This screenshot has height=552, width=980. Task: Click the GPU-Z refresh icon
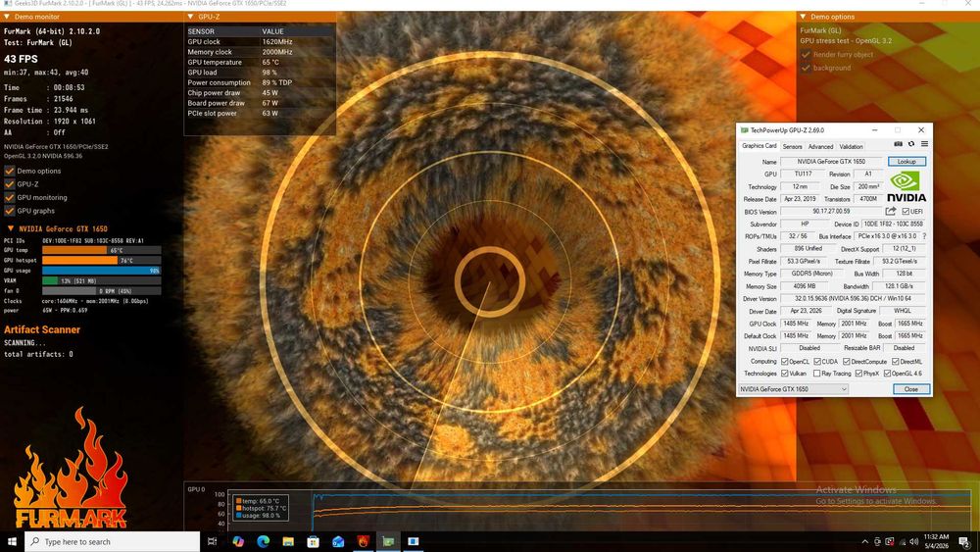pos(911,144)
